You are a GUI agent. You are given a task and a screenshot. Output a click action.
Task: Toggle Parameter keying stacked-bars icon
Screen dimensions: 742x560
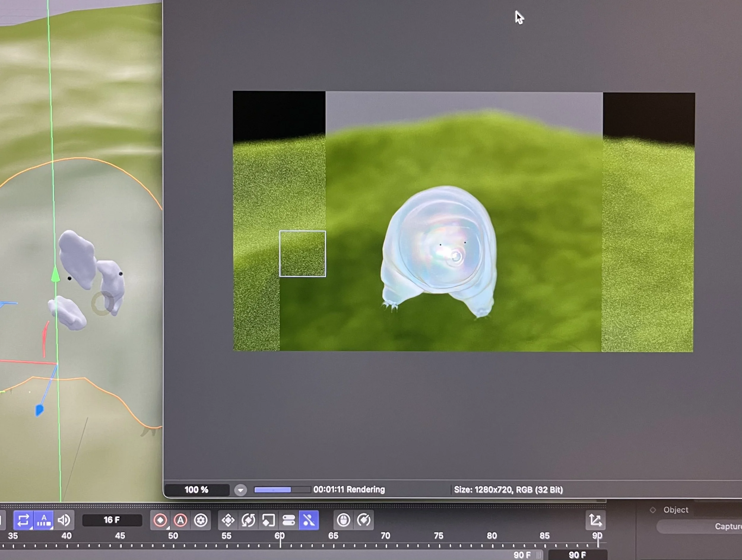pos(288,520)
